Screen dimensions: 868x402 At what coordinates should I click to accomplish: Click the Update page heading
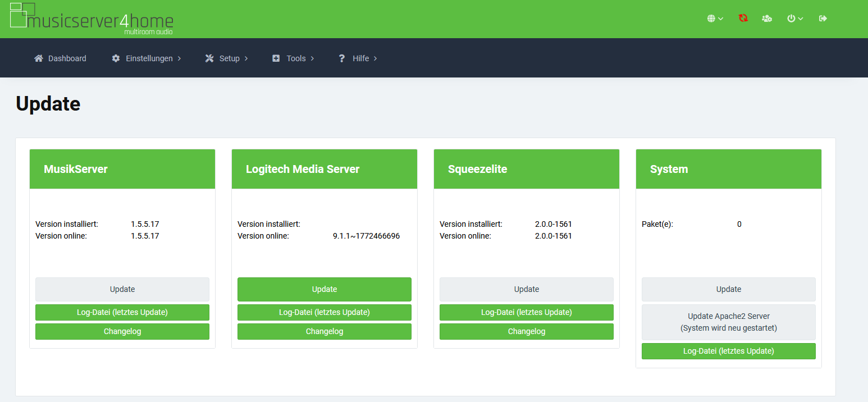(x=48, y=104)
